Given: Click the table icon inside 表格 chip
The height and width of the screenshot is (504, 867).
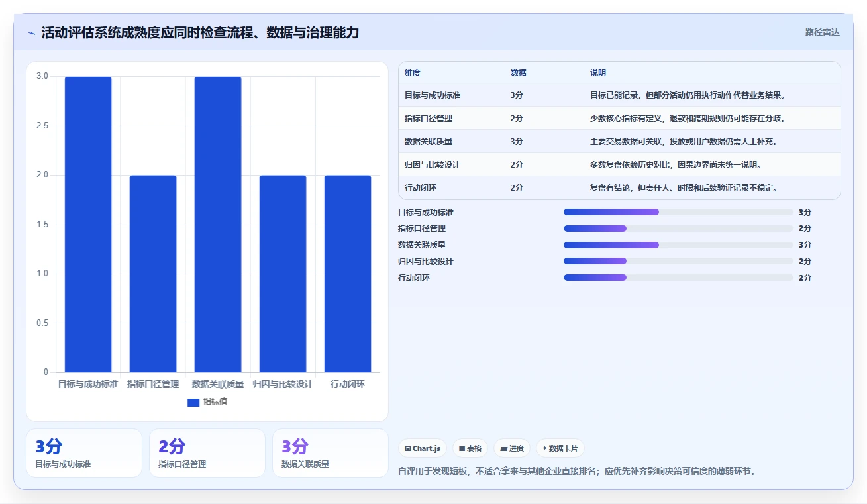Looking at the screenshot, I should [462, 449].
